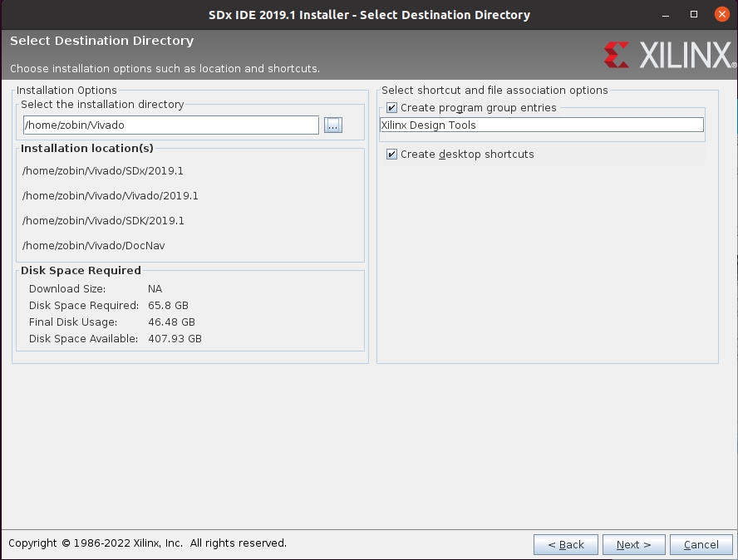Toggle Create program group entries checkbox

coord(392,108)
